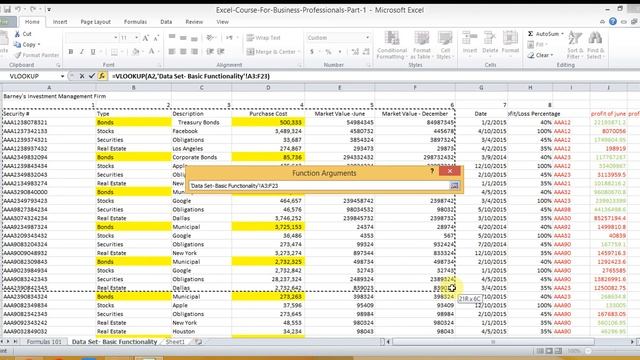The image size is (640, 360).
Task: Open the Custom number format dropdown
Action: pos(367,38)
